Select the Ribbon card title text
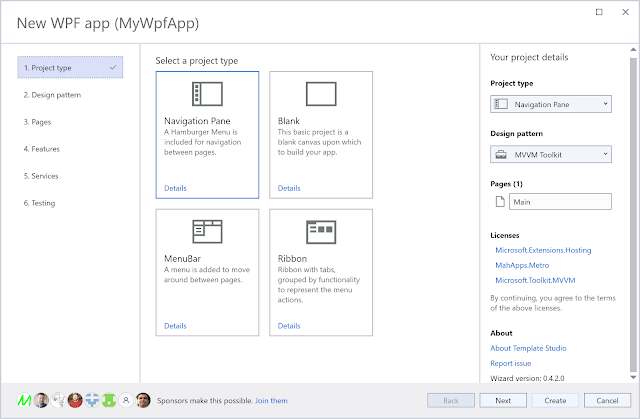 point(292,259)
